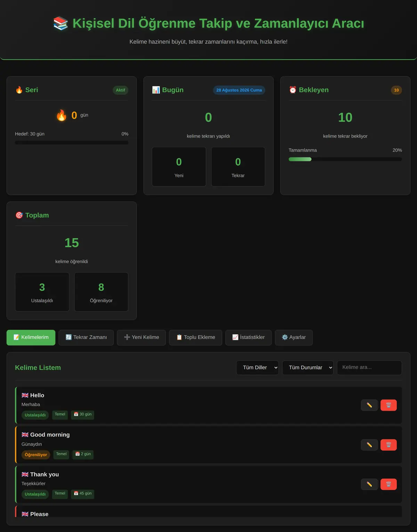
Task: Edit the Good morning entry
Action: click(369, 445)
